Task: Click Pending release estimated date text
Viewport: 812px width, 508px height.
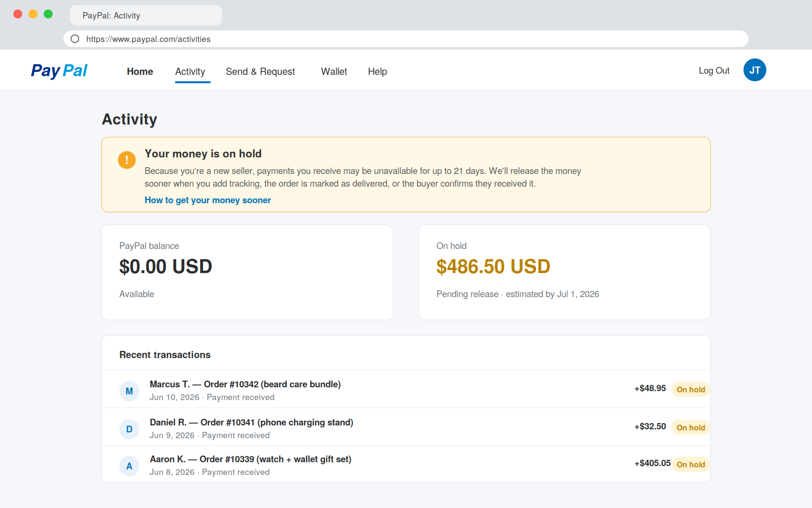Action: tap(518, 294)
